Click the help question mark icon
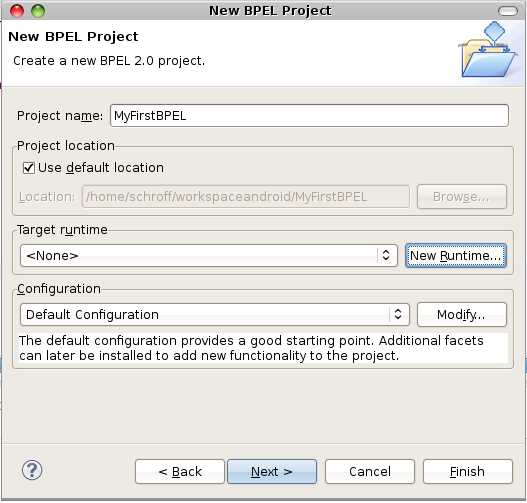 click(32, 470)
